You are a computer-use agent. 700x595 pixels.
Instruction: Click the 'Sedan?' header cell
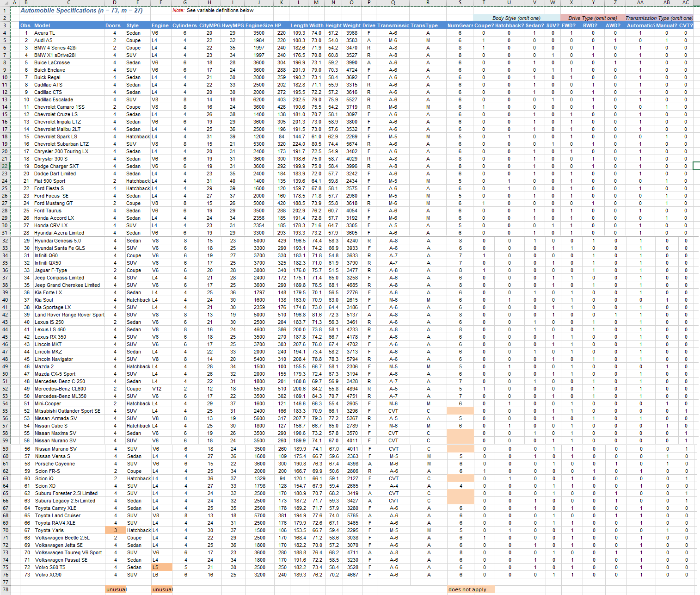point(534,25)
